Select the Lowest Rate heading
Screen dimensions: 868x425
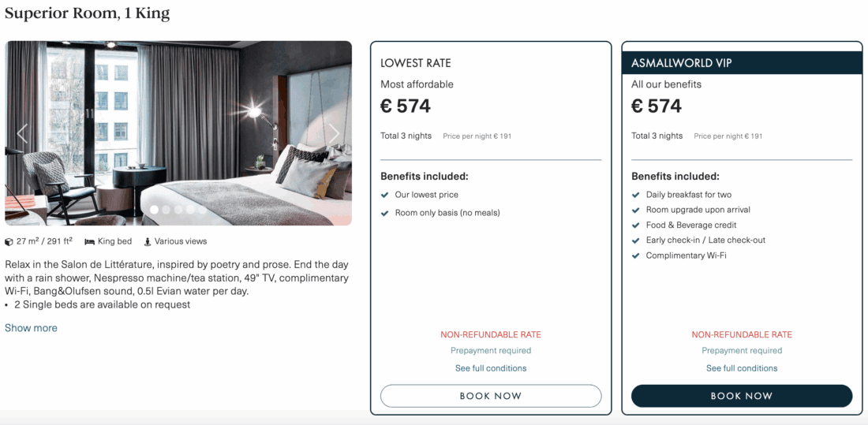click(x=416, y=63)
